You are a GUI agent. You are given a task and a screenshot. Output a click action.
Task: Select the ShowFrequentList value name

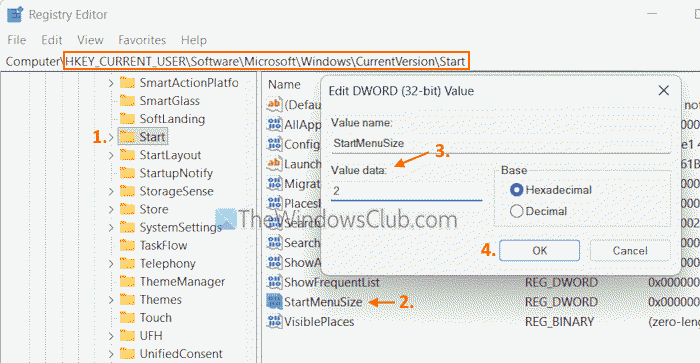pos(332,282)
